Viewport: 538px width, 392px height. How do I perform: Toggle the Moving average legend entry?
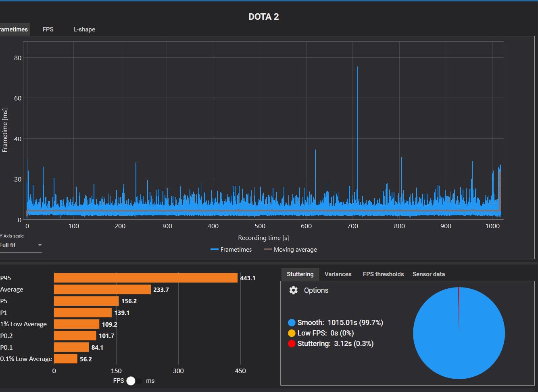(290, 250)
